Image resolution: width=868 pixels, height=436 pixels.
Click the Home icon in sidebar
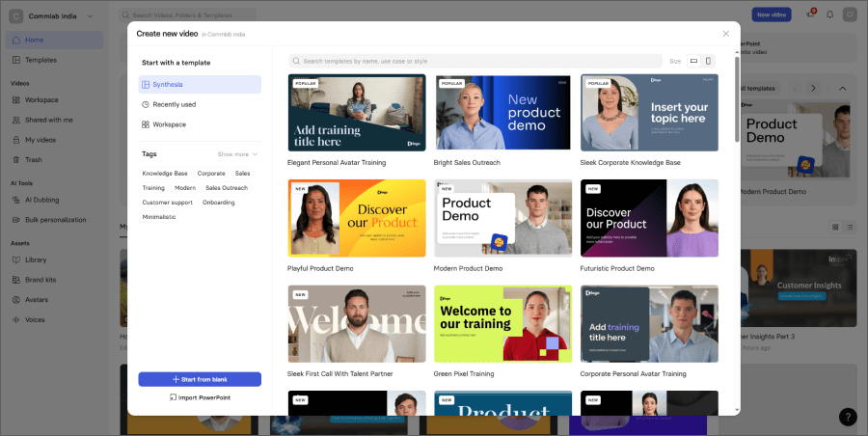click(16, 40)
